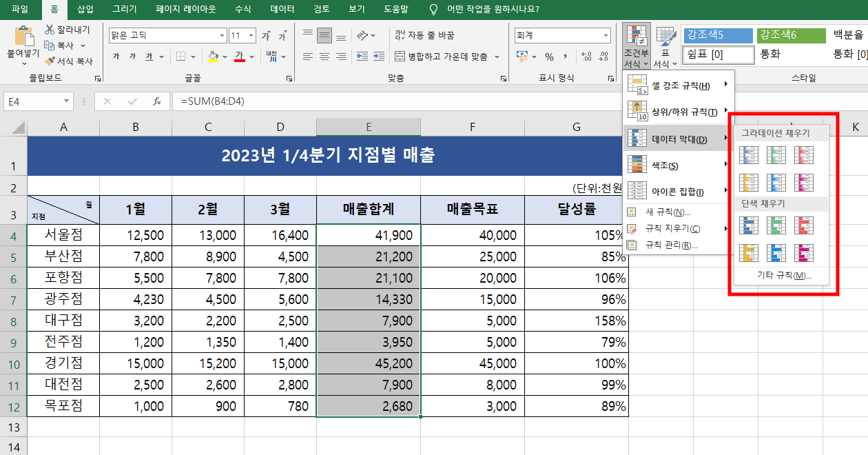Apply the blue solid fill data bar

[749, 225]
